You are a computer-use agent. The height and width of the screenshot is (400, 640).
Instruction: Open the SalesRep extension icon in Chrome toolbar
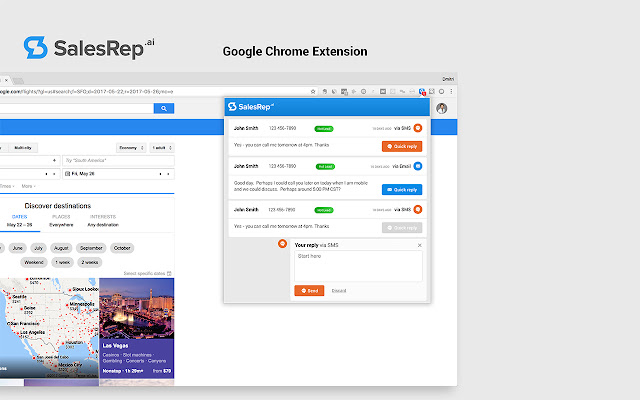(422, 92)
